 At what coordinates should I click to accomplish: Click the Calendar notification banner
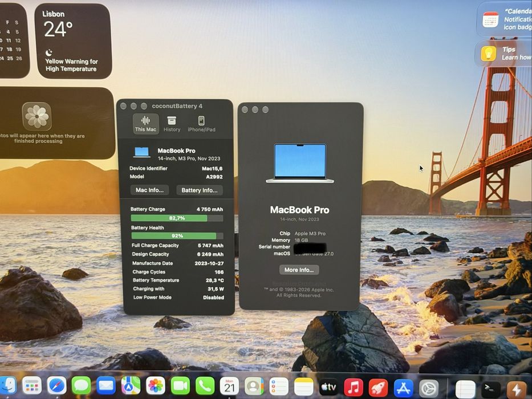(504, 19)
